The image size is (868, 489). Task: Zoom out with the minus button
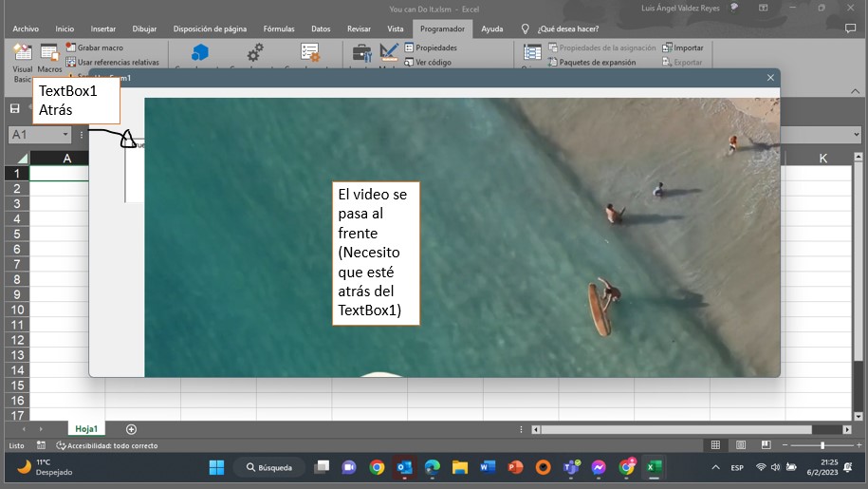click(x=785, y=445)
